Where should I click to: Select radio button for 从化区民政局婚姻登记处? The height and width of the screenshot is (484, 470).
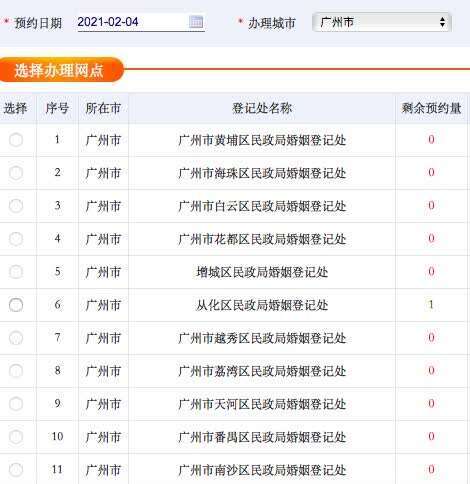(x=16, y=305)
